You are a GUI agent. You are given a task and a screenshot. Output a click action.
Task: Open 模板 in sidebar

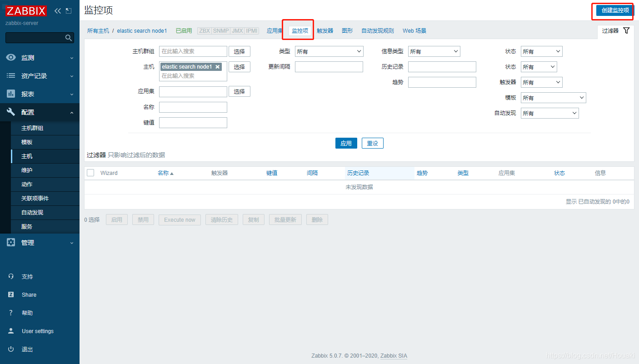[45, 142]
